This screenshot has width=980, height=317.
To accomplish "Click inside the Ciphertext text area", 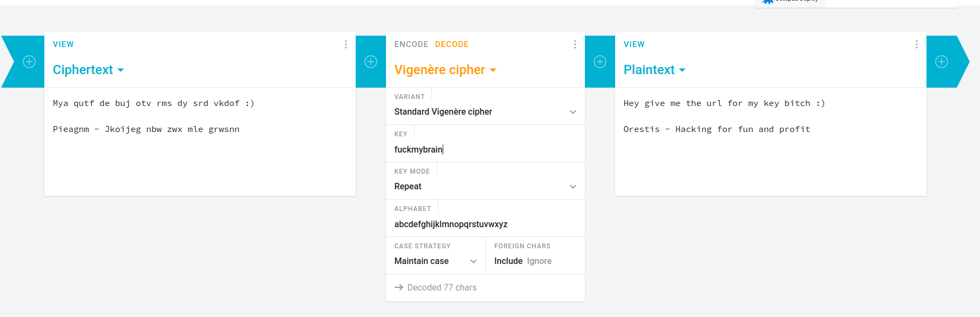I will (x=200, y=142).
